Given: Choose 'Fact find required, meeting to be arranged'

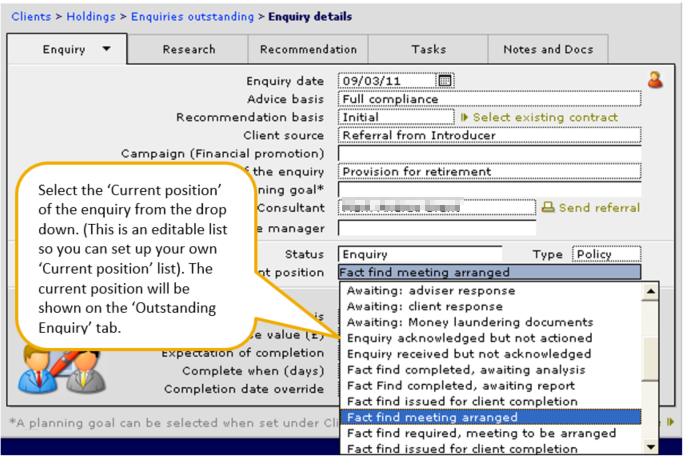Looking at the screenshot, I should [491, 433].
